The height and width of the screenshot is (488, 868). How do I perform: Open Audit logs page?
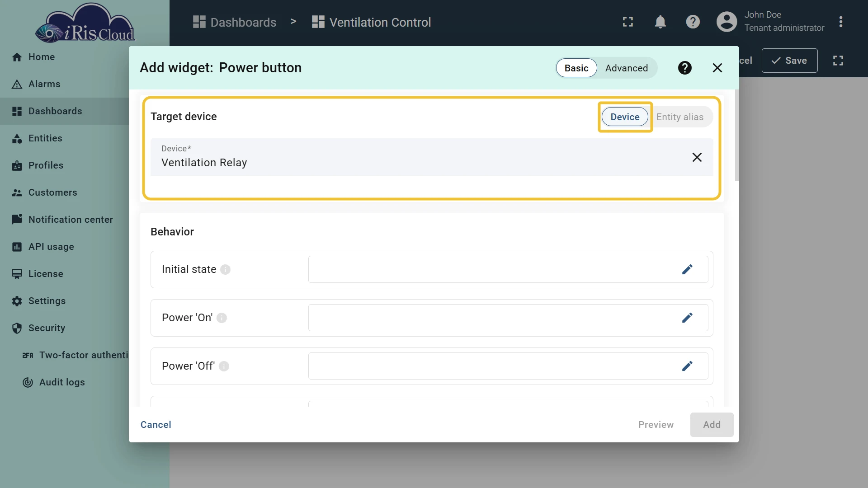click(63, 382)
